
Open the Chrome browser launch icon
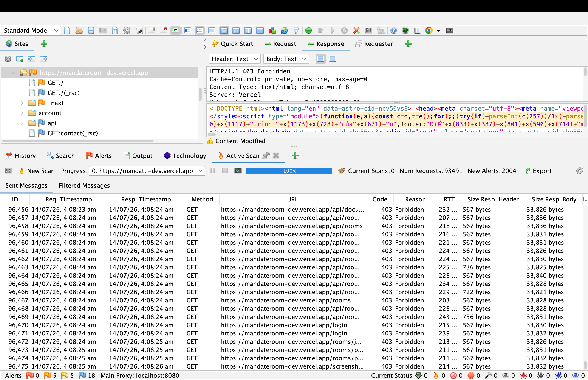point(429,30)
